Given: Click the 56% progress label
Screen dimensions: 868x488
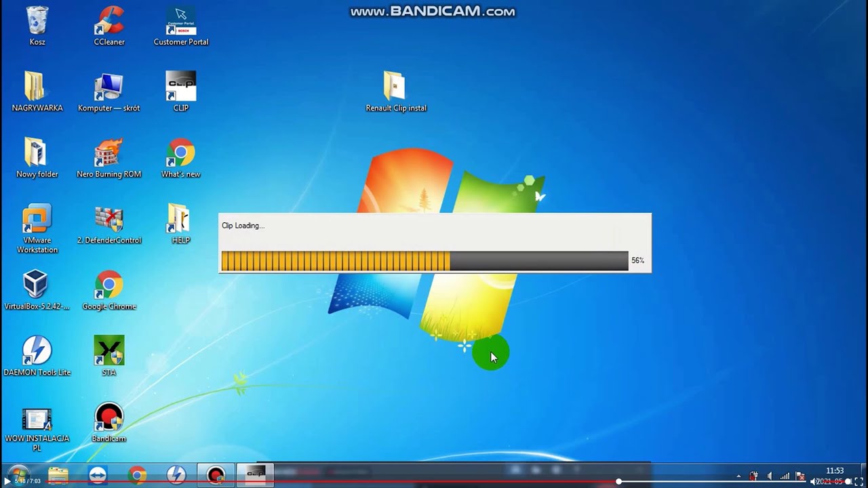Looking at the screenshot, I should coord(638,260).
